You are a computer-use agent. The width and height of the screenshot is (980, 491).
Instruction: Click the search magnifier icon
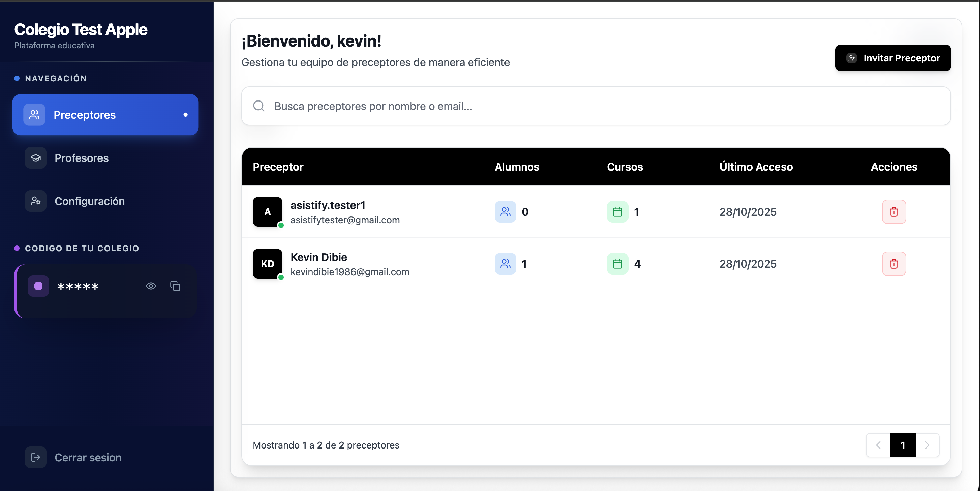click(259, 106)
